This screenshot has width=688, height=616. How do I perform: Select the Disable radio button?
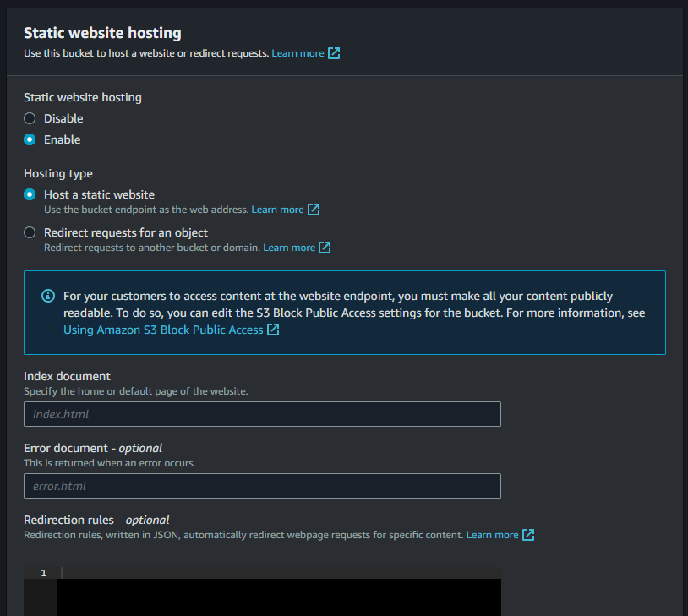30,118
